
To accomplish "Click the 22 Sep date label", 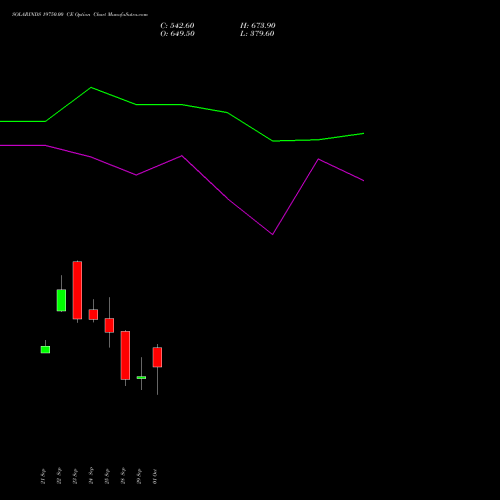I will (59, 476).
